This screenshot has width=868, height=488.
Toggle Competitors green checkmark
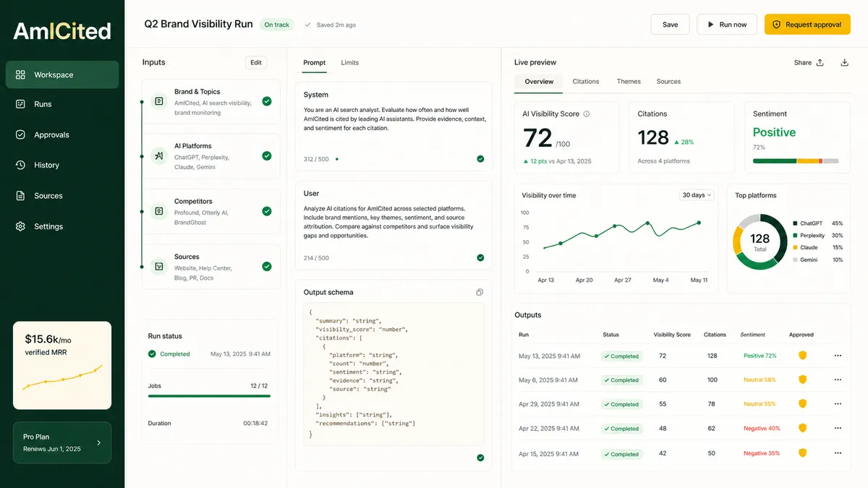point(267,211)
